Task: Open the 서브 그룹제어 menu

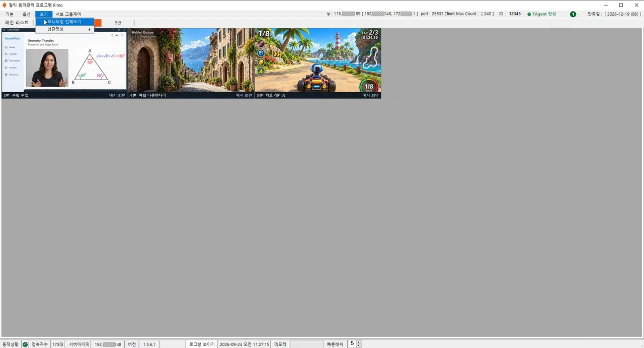Action: point(68,14)
